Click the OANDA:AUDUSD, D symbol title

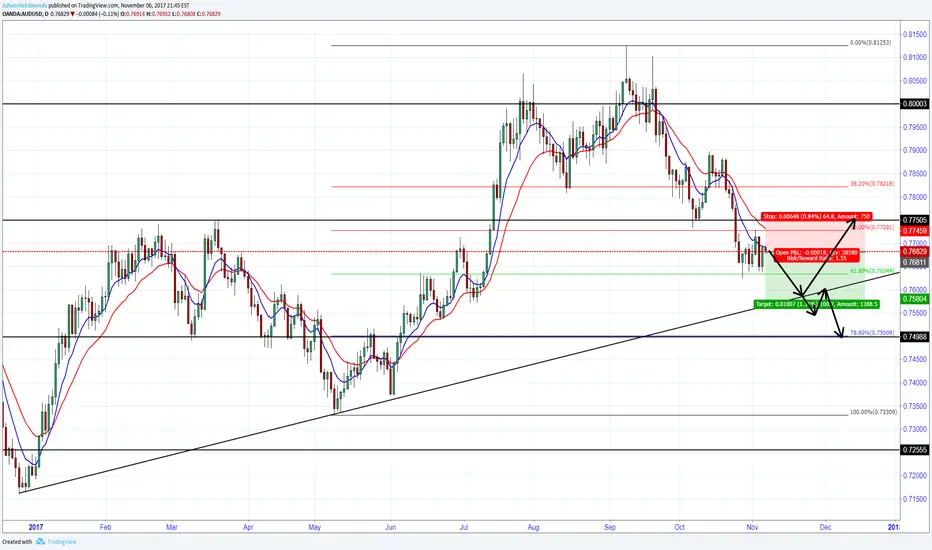[x=25, y=13]
